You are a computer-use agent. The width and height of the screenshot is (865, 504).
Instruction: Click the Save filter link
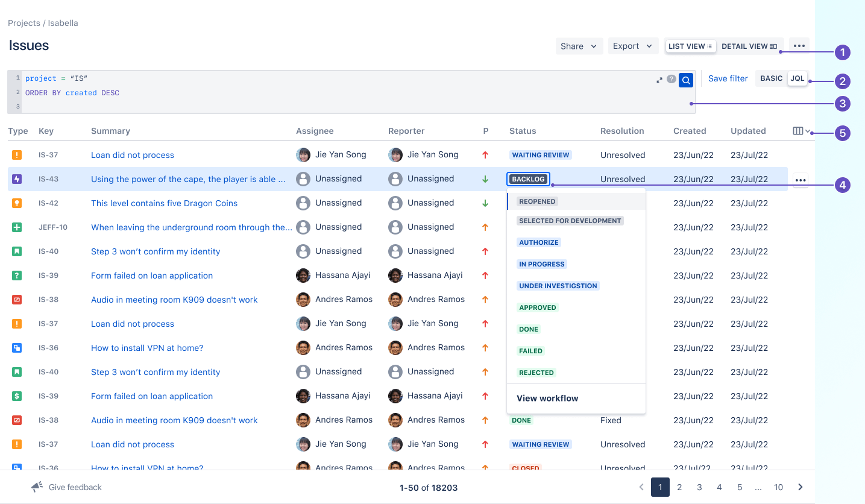728,78
